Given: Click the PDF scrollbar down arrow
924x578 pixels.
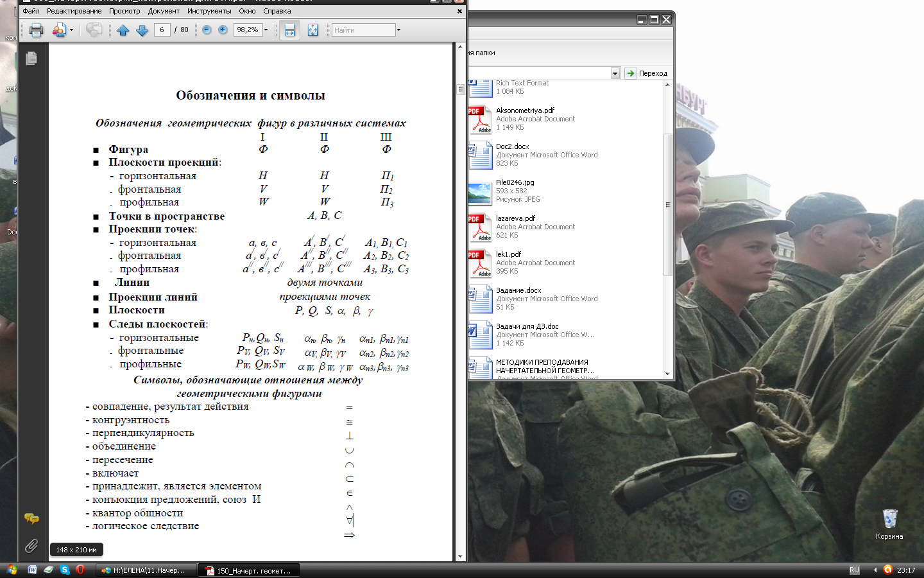Looking at the screenshot, I should pyautogui.click(x=460, y=556).
